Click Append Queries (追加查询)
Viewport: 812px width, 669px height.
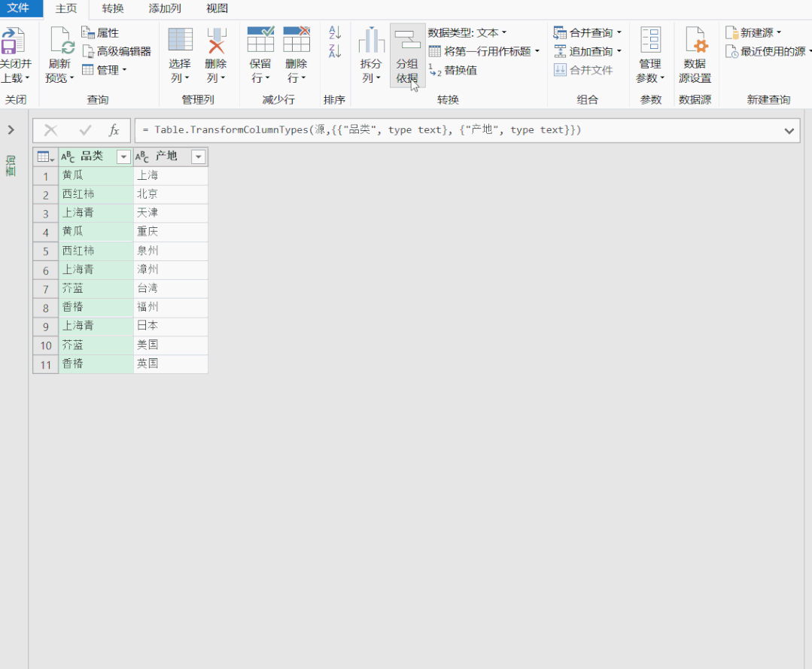point(584,51)
